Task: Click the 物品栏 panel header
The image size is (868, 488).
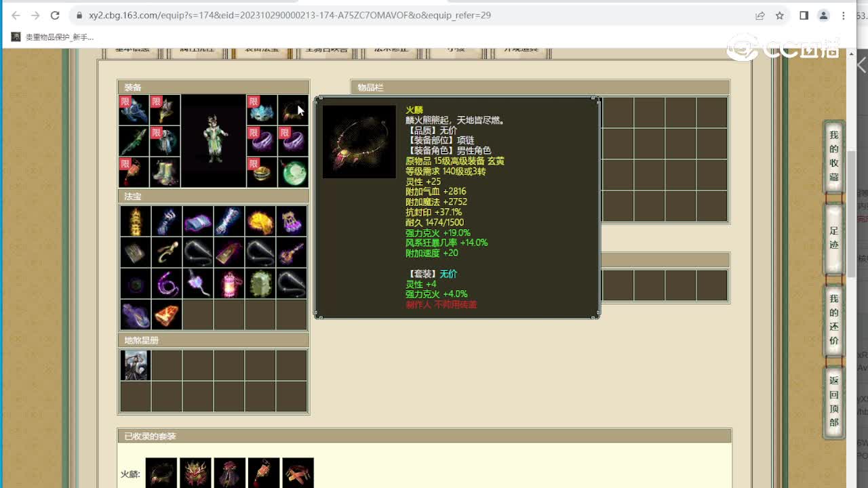Action: [x=540, y=87]
